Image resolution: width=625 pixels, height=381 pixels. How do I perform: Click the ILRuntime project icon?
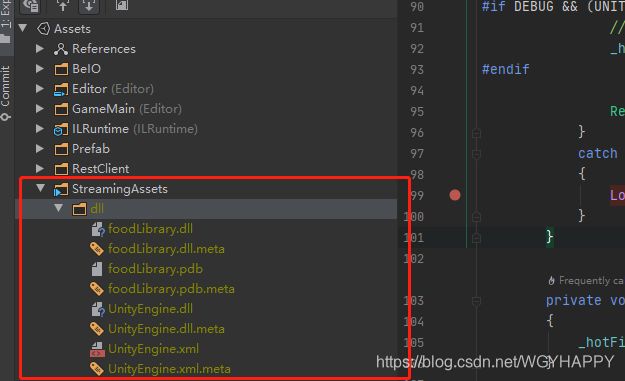[x=61, y=129]
